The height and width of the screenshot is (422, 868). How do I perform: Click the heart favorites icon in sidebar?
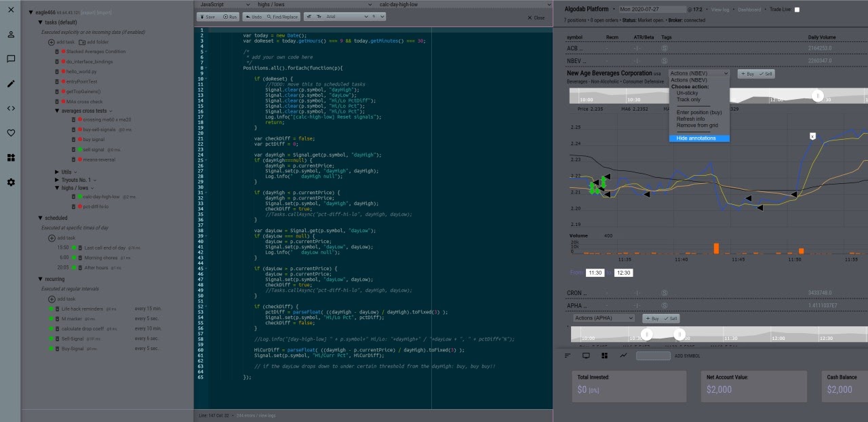[11, 132]
